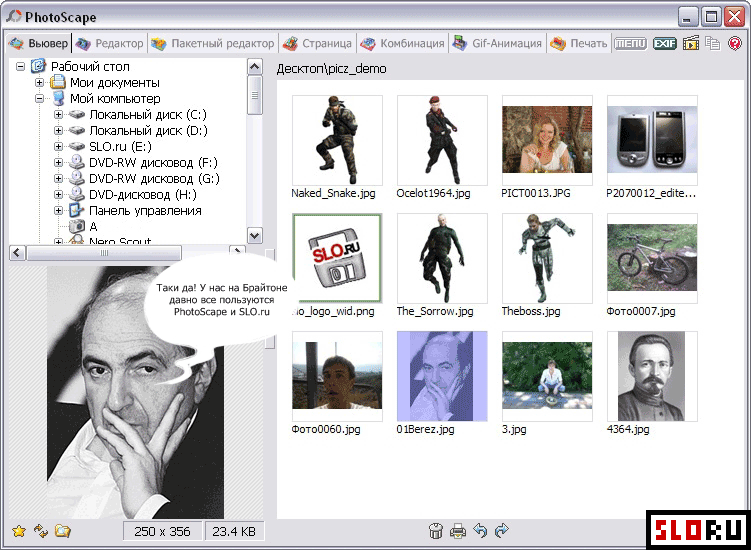
Task: Select the Фото0060.jpg thumbnail
Action: pos(337,376)
